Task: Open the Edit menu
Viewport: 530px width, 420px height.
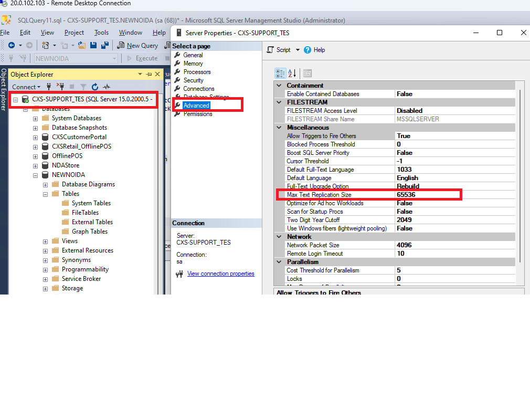Action: 25,33
